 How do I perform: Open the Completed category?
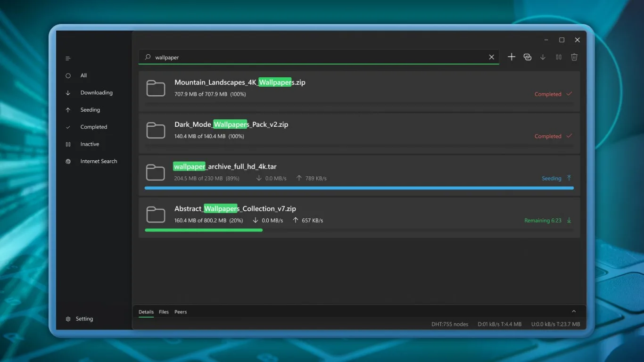[x=93, y=127]
